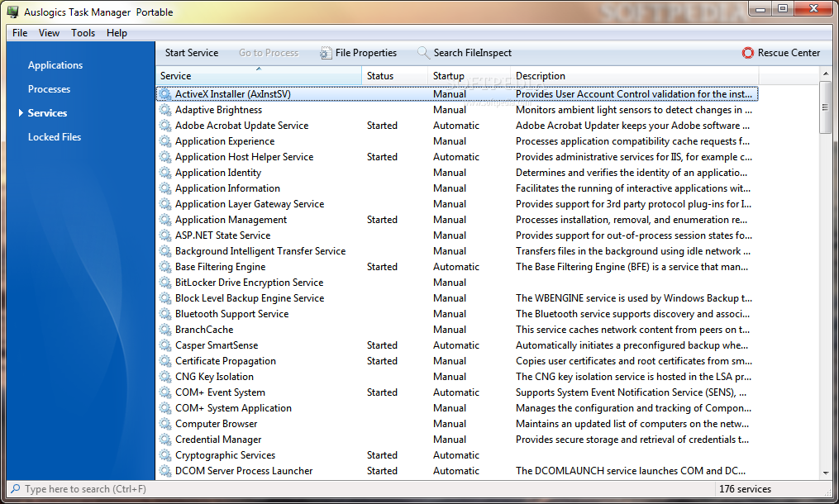Click gear icon beside Application Experience
This screenshot has width=839, height=504.
[165, 141]
